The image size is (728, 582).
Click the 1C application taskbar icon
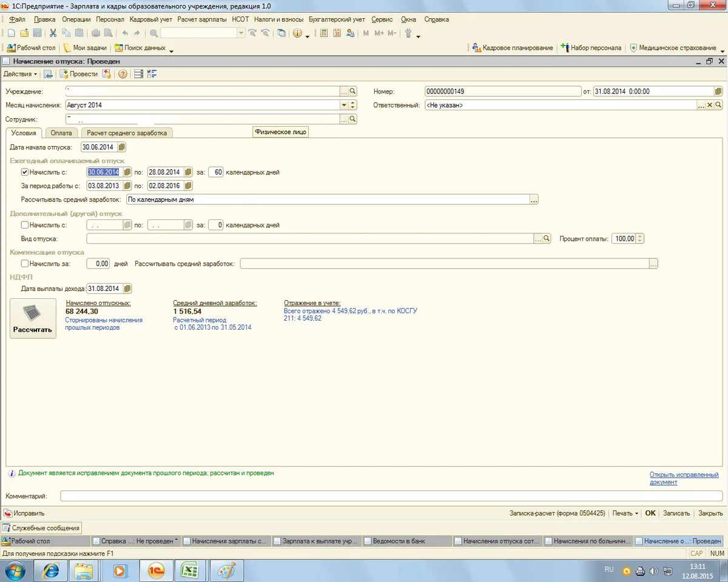156,570
